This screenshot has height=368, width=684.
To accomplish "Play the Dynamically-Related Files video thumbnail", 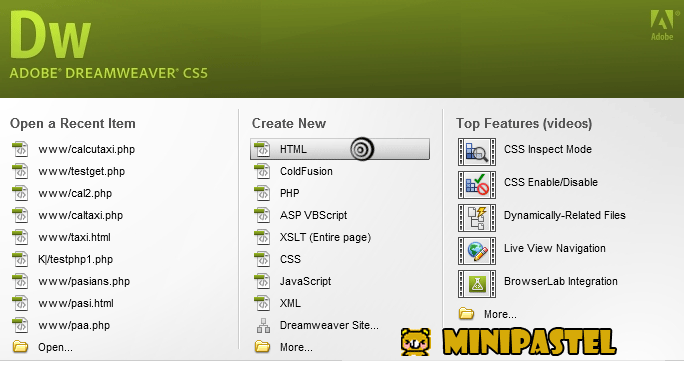I will point(477,218).
